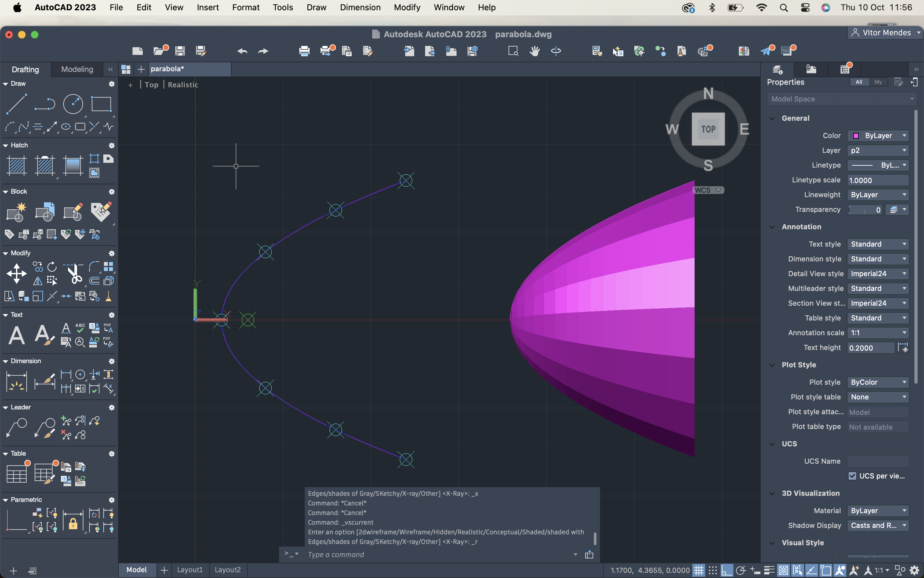Screen dimensions: 924x578
Task: Toggle the All properties filter
Action: pyautogui.click(x=859, y=82)
